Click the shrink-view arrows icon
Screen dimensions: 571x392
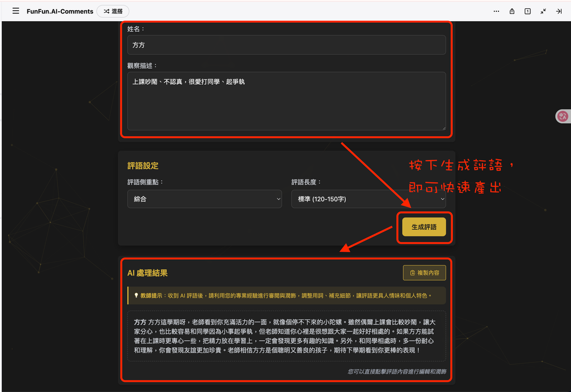tap(543, 11)
